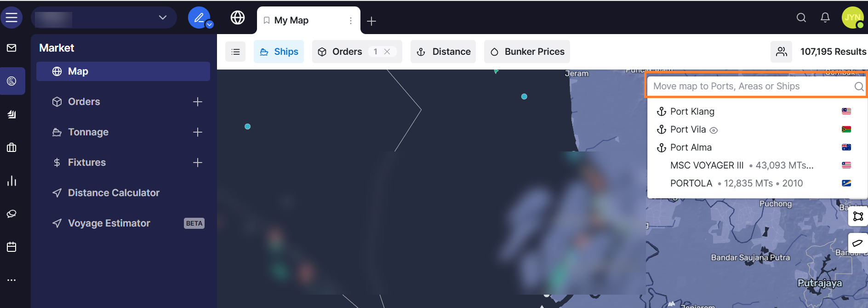
Task: Expand Orders with the plus icon
Action: point(198,102)
